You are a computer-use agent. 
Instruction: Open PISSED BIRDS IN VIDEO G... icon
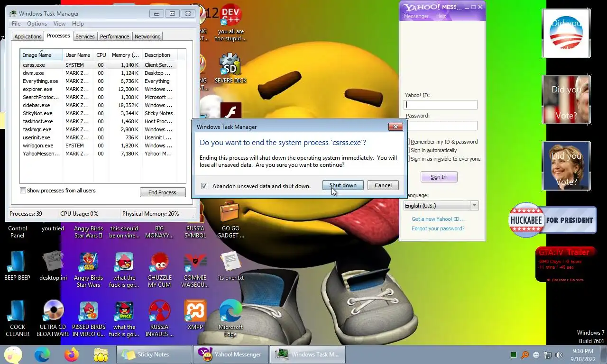(x=88, y=318)
